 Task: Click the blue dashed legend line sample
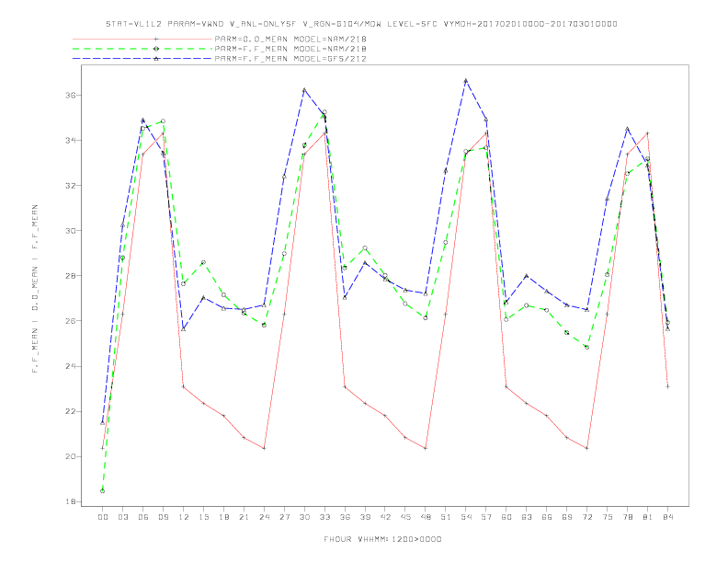[x=142, y=59]
